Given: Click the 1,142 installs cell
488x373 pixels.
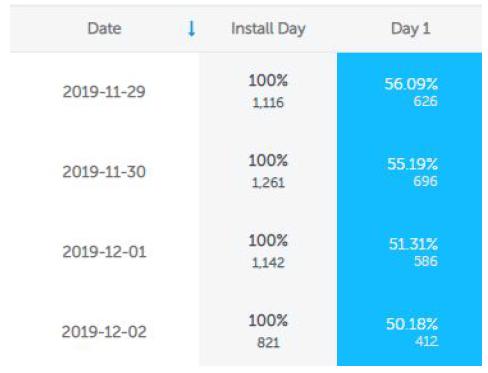Looking at the screenshot, I should click(268, 263).
